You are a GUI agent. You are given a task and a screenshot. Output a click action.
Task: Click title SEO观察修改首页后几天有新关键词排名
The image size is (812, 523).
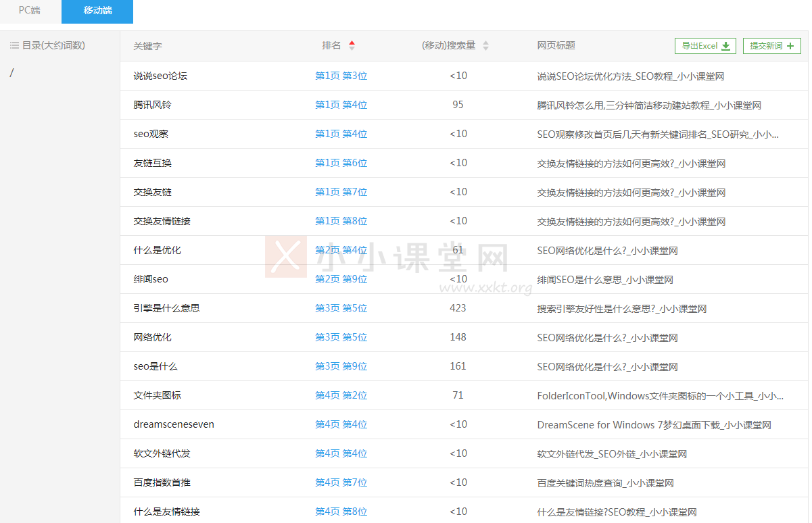tap(658, 135)
